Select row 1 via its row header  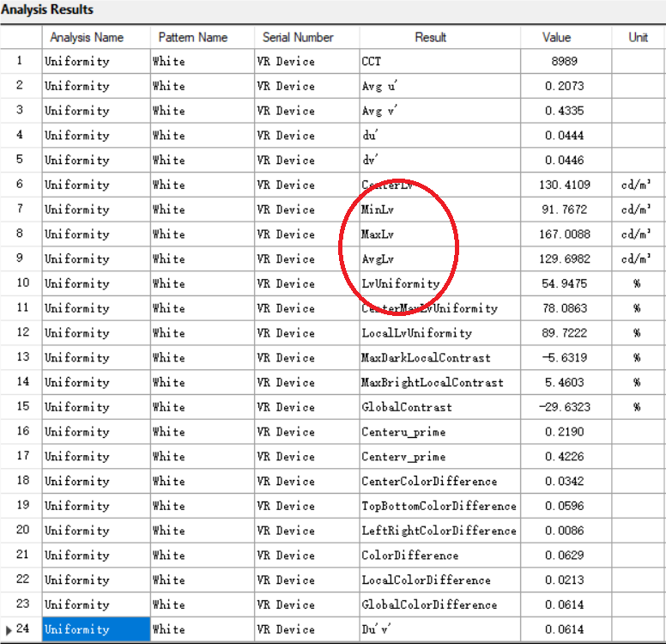pos(21,62)
